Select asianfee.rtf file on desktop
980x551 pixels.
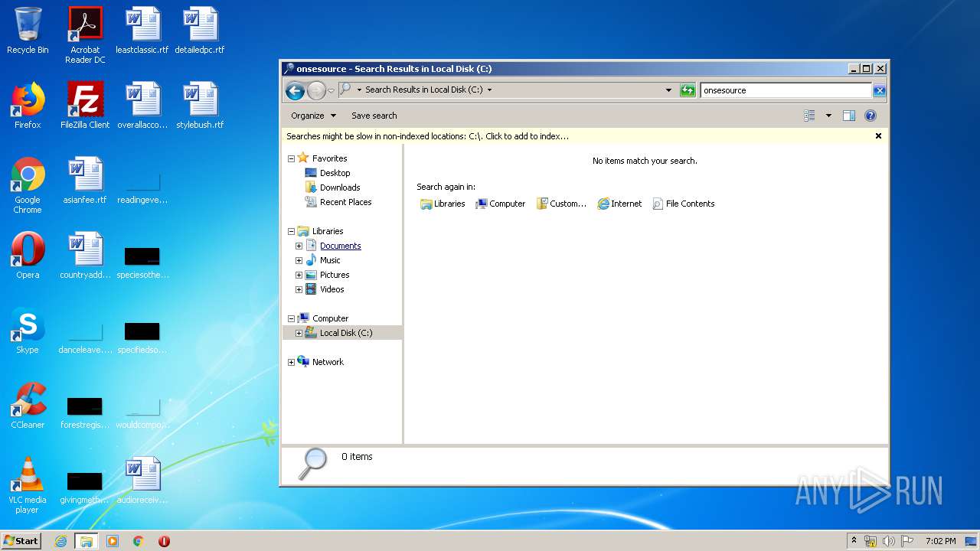tap(85, 181)
